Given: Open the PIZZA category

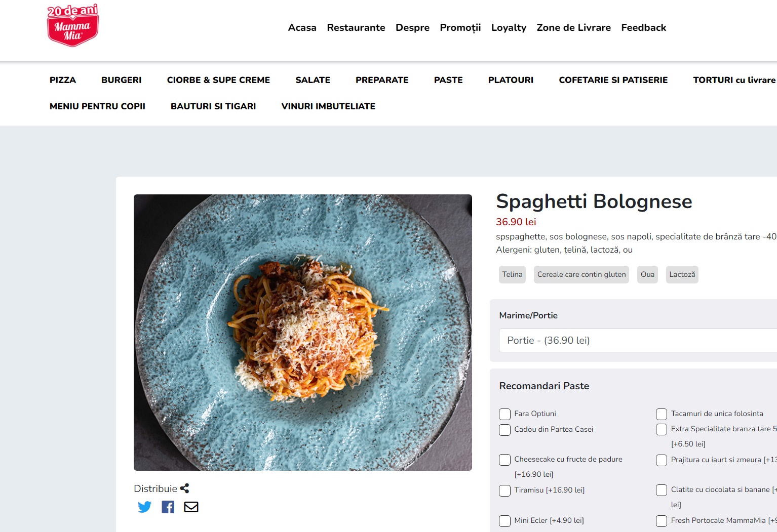Looking at the screenshot, I should 63,80.
